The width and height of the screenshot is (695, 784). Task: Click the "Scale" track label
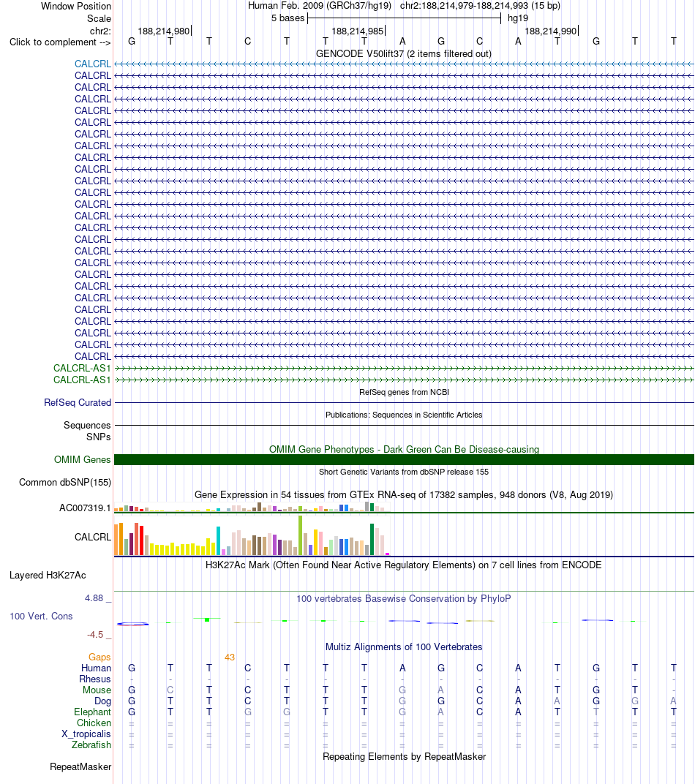(99, 18)
